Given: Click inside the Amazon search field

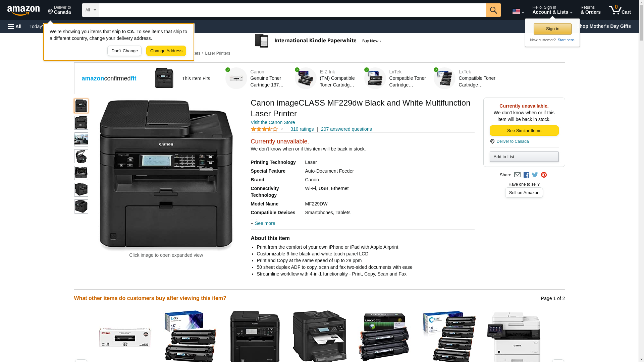Looking at the screenshot, I should pyautogui.click(x=292, y=10).
